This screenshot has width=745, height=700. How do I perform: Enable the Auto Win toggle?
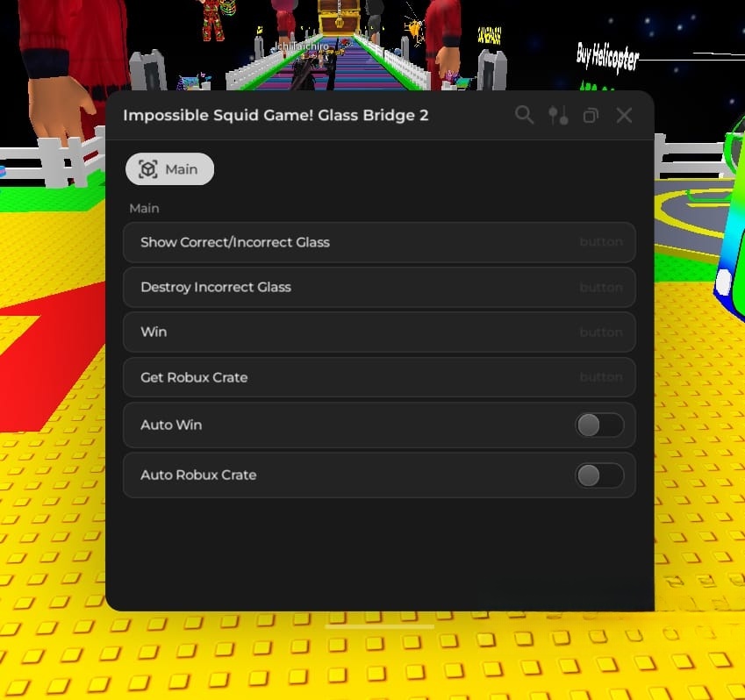(599, 425)
